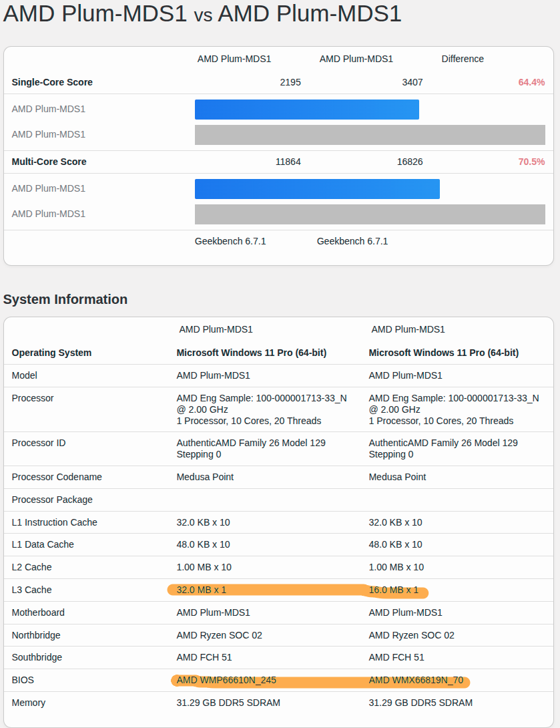Screen dimensions: 560x728
Task: Click the L1 Instruction Cache label
Action: click(x=54, y=522)
